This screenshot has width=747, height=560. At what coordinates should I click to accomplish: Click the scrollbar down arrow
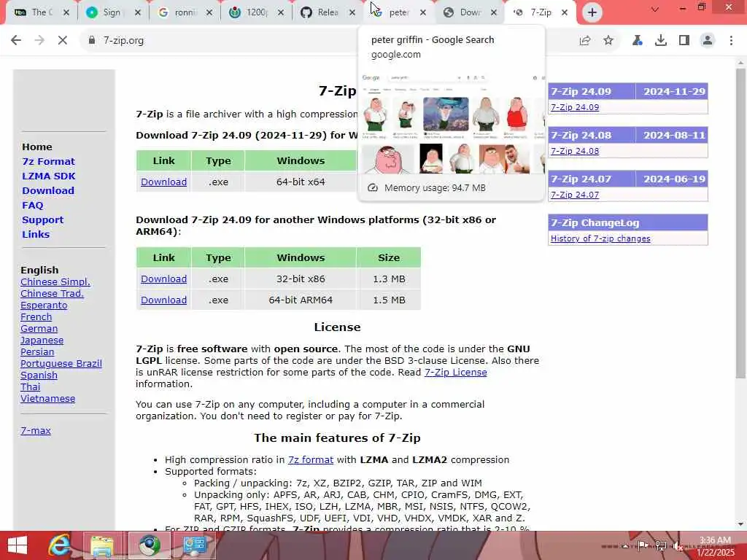tap(740, 524)
